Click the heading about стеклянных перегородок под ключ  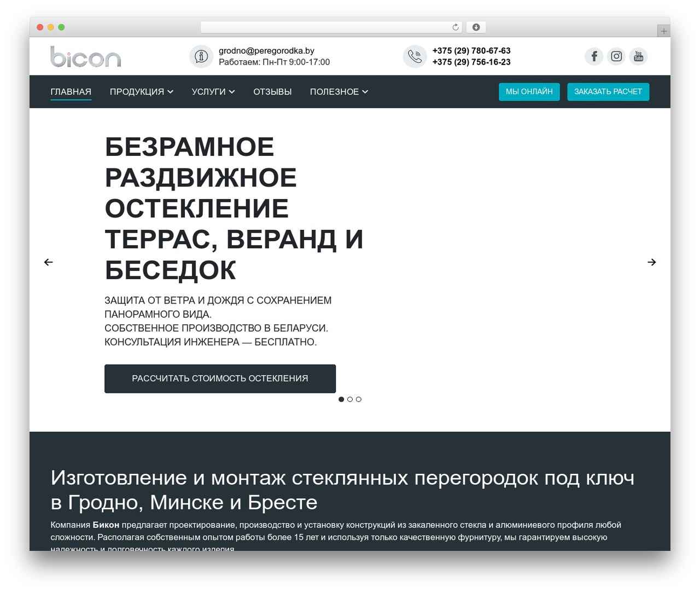click(x=342, y=490)
